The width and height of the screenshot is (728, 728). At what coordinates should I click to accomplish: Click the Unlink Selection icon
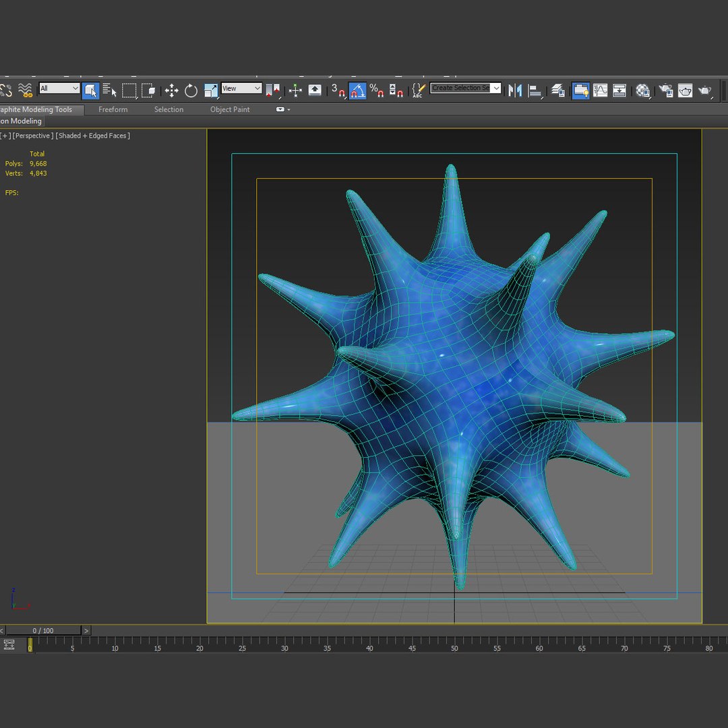[5, 90]
